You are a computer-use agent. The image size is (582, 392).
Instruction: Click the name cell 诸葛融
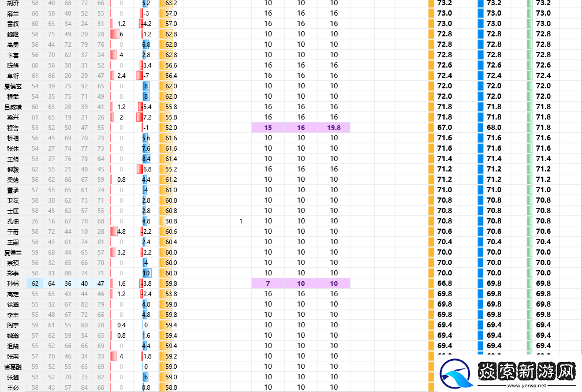point(13,367)
